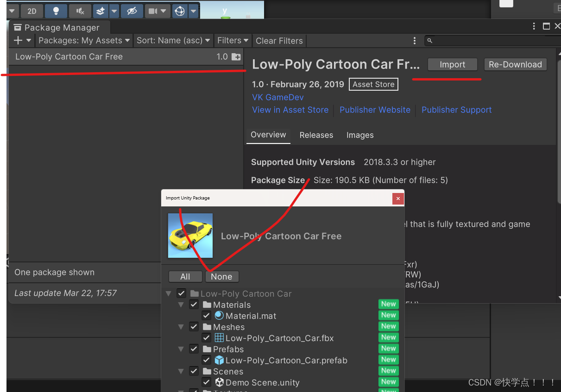
Task: Toggle scene effects (skybox/fog) icon
Action: coord(100,11)
